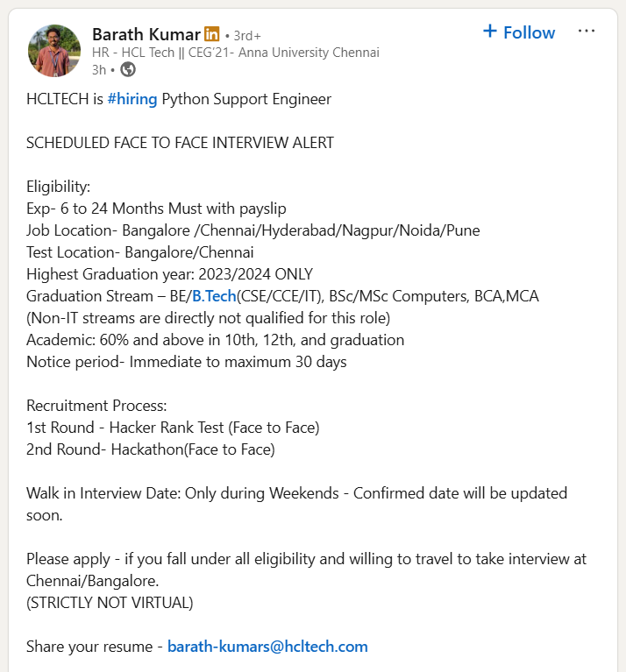The width and height of the screenshot is (626, 672).
Task: Click the (STRICTLY NOT VIRTUAL) line
Action: (110, 603)
